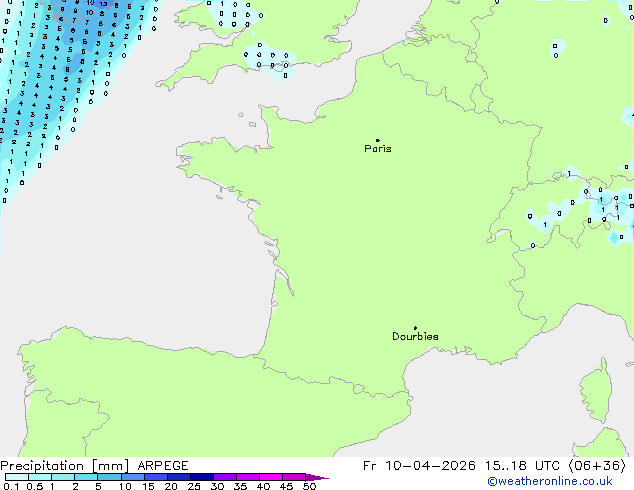Pick the 2–5 mm legend swatch

pyautogui.click(x=86, y=477)
